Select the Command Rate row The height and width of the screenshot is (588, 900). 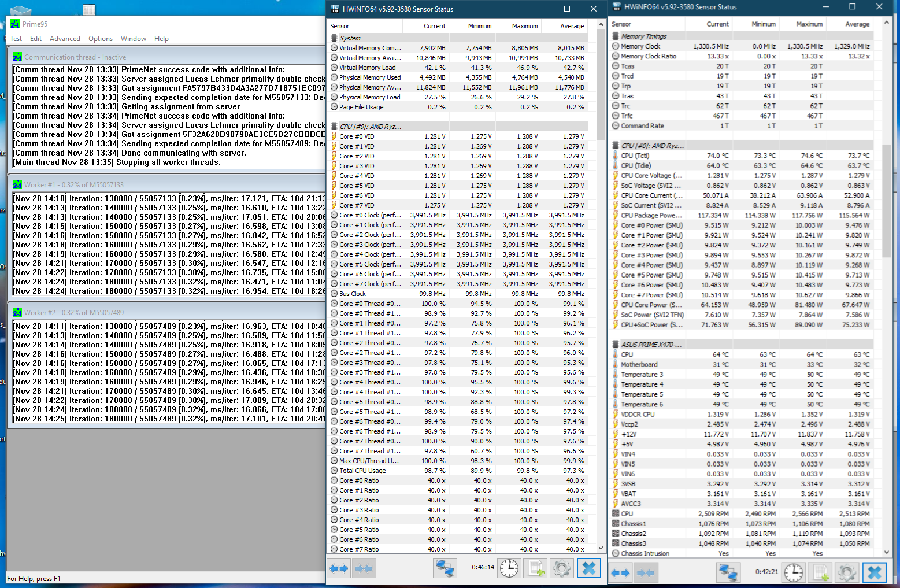[741, 125]
